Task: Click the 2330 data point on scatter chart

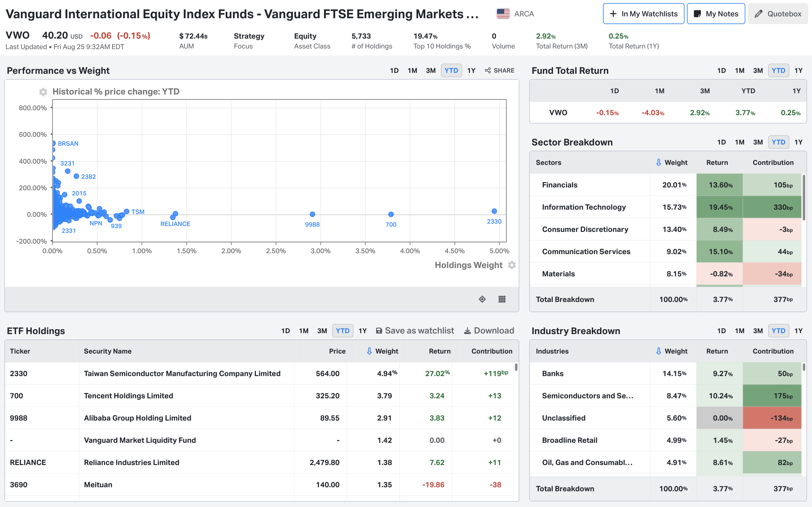Action: (x=494, y=211)
